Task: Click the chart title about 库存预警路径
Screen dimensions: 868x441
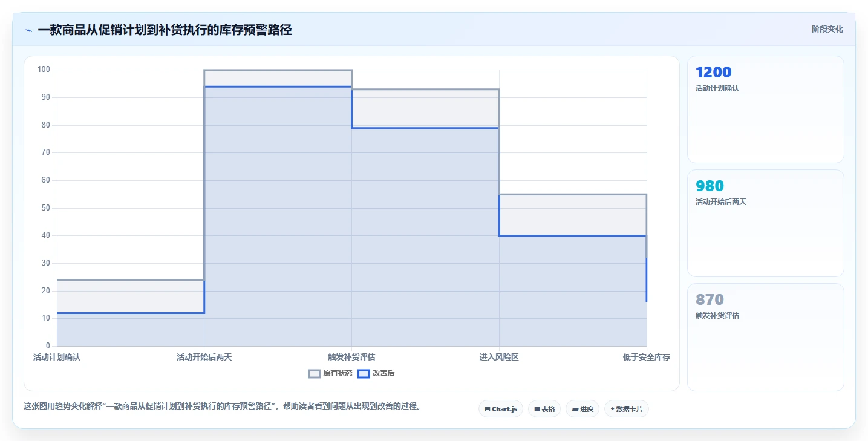Action: (x=165, y=30)
